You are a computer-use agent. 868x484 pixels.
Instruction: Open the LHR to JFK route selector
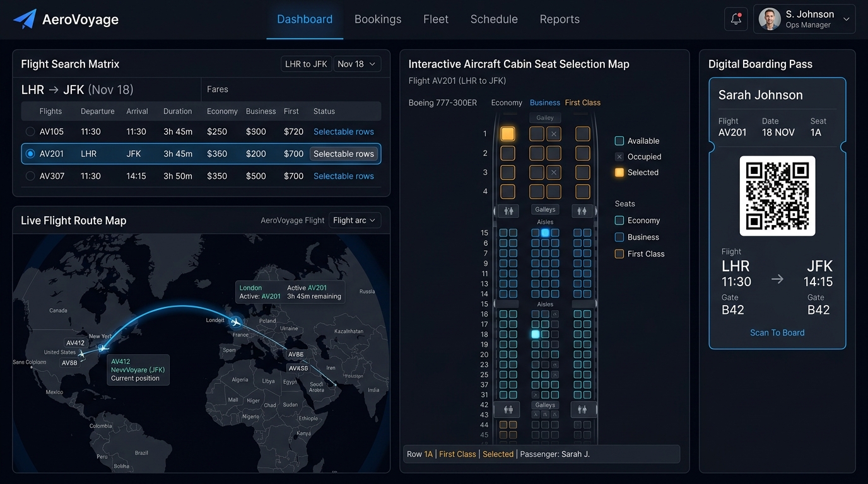[x=307, y=64]
